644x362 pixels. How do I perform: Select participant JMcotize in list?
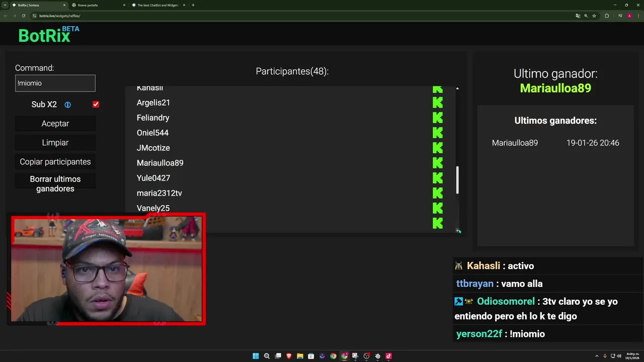[153, 148]
